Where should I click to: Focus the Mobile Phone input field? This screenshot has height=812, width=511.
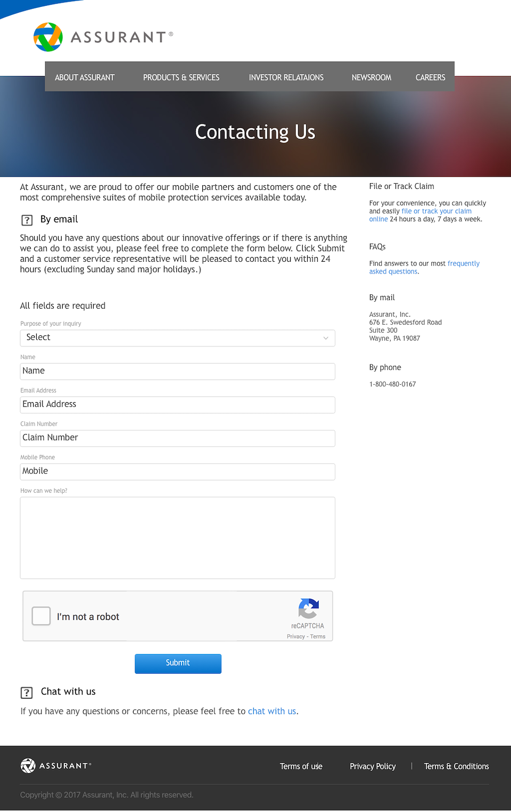tap(178, 472)
